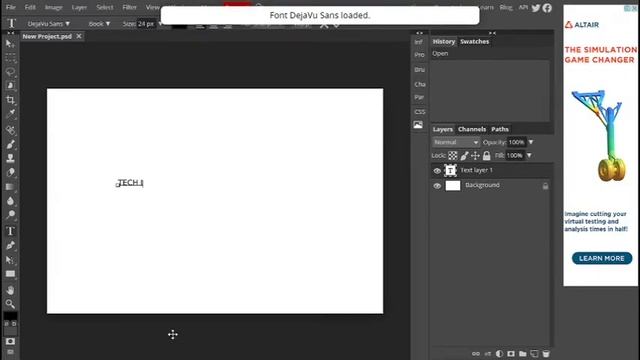This screenshot has height=360, width=640.
Task: Add a raster mask to layer
Action: (x=511, y=354)
